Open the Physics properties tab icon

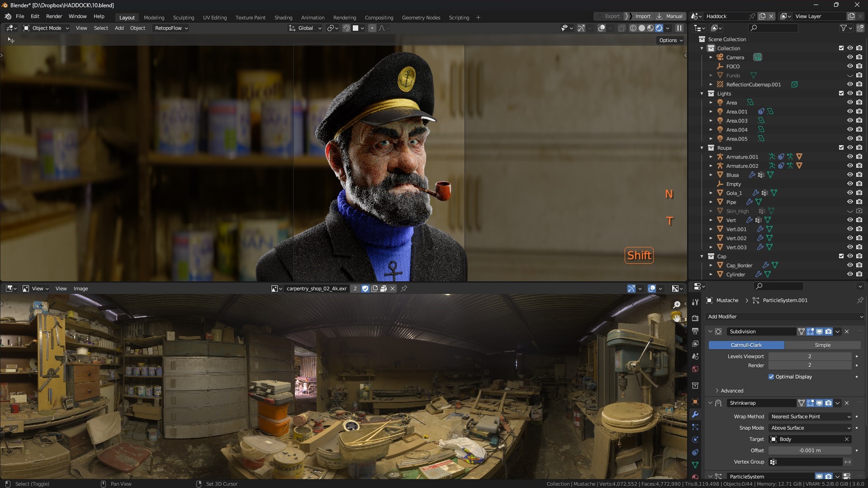(695, 440)
